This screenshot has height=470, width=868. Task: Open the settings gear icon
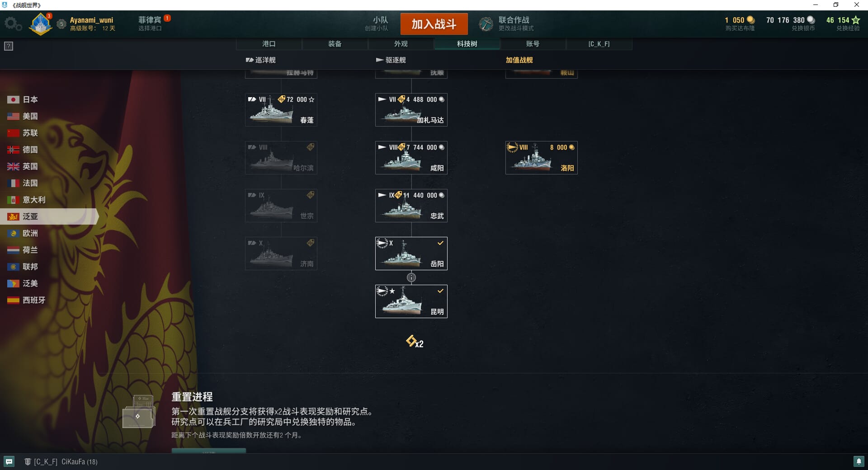pyautogui.click(x=13, y=24)
